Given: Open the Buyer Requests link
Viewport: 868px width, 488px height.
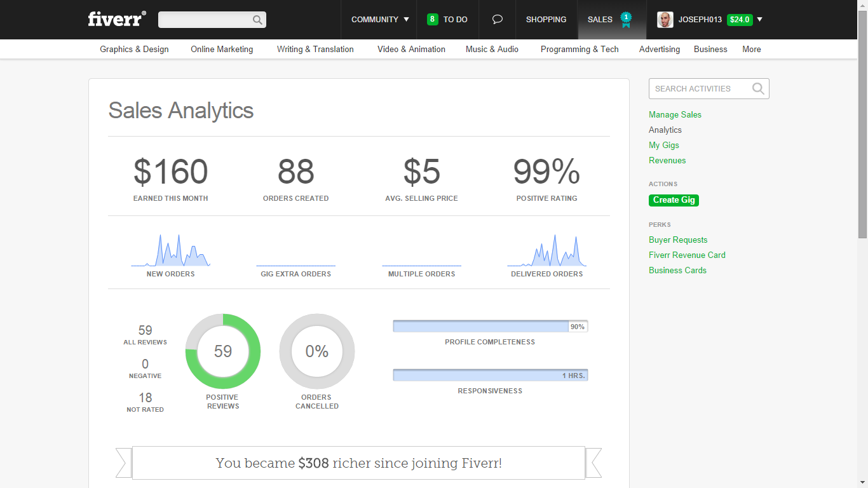Looking at the screenshot, I should (x=678, y=240).
